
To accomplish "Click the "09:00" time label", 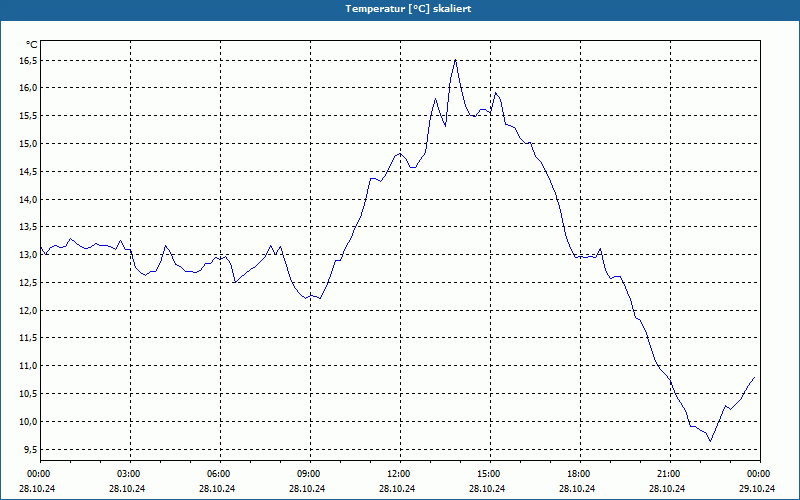I will (x=310, y=474).
